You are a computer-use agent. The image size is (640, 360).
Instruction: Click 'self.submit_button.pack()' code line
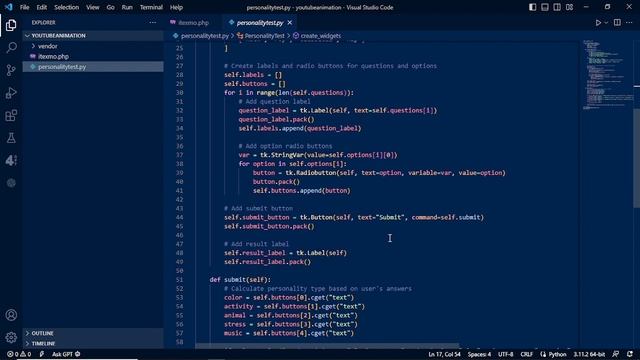[x=269, y=226]
